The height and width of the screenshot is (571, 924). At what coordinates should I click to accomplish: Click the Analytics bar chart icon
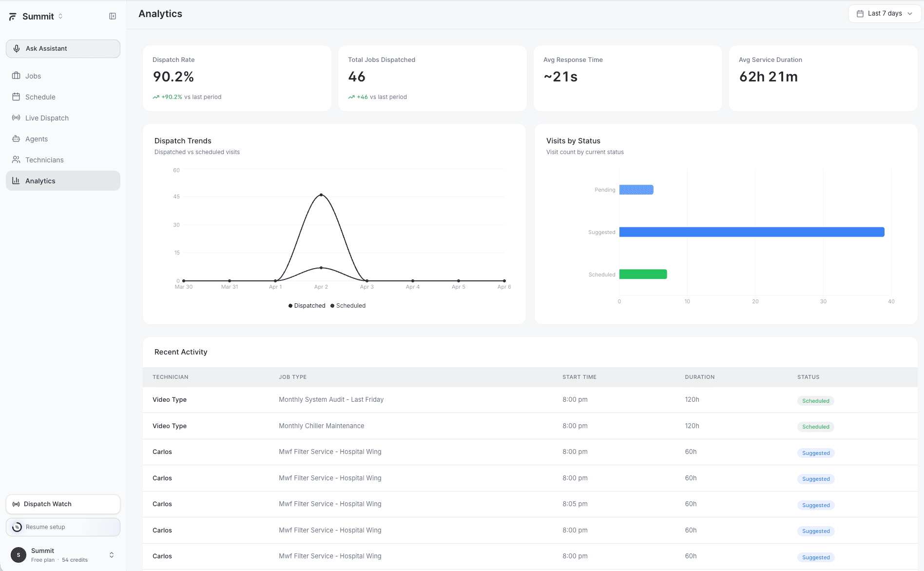pyautogui.click(x=16, y=180)
